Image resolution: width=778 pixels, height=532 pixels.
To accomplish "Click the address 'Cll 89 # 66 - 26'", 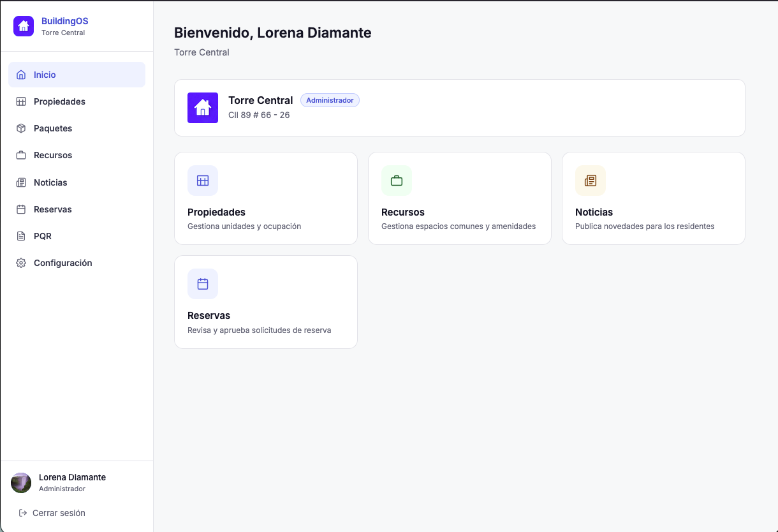I will pos(259,115).
